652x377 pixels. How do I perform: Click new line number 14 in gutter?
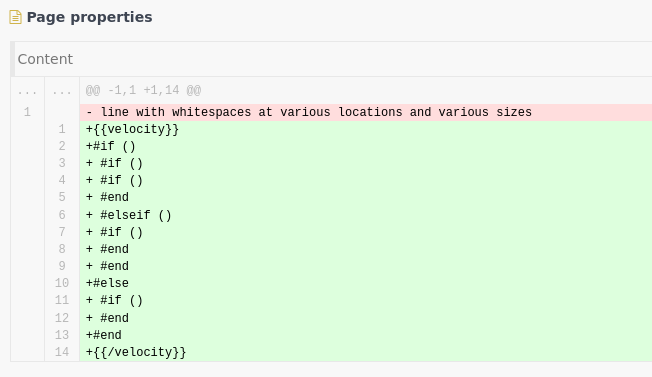[62, 352]
